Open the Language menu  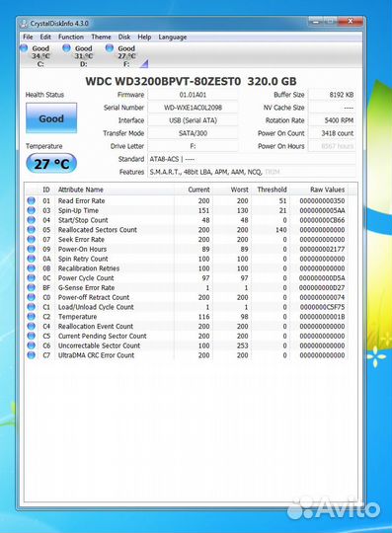click(x=173, y=38)
